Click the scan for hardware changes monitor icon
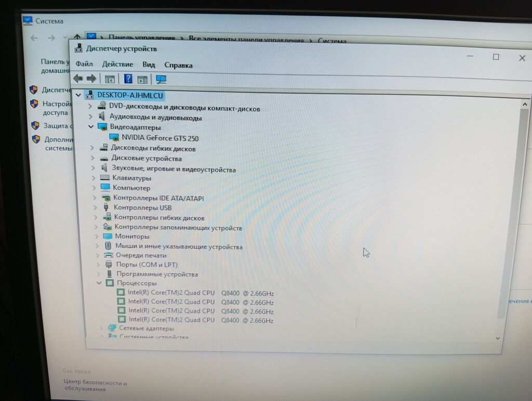This screenshot has width=532, height=401. (161, 80)
